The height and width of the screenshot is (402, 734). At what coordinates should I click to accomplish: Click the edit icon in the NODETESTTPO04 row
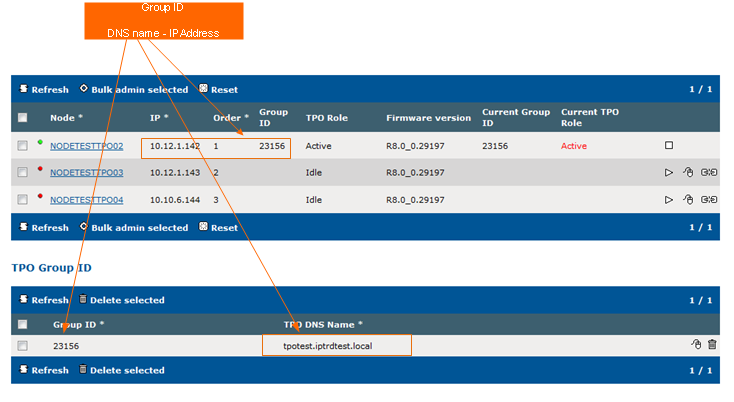[x=688, y=199]
